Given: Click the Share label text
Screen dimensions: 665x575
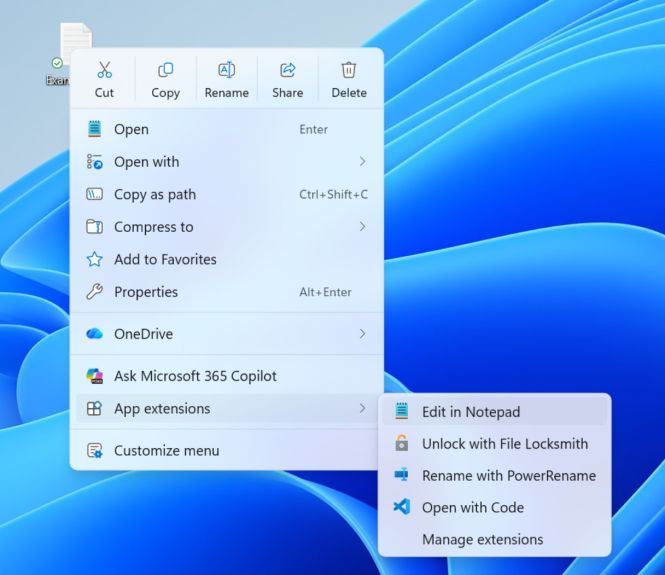Looking at the screenshot, I should click(288, 92).
